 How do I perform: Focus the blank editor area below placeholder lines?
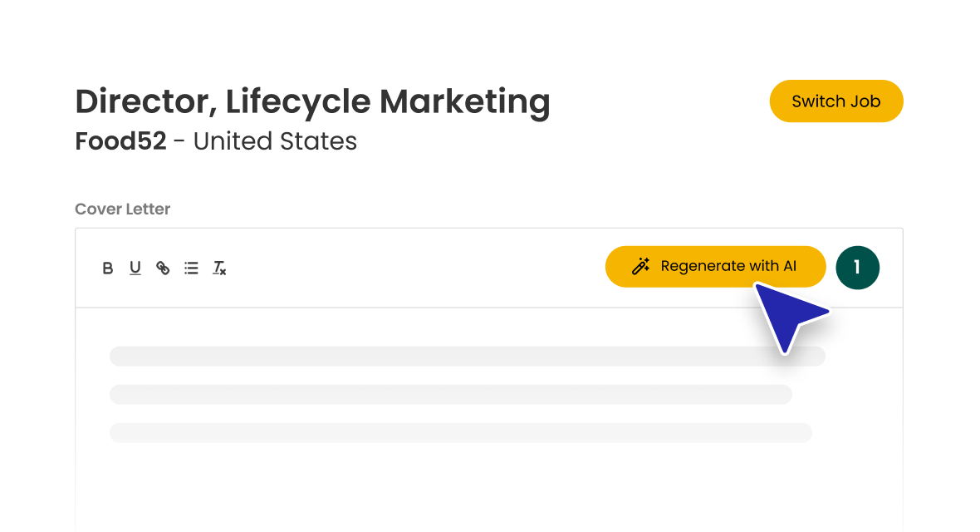tap(488, 488)
